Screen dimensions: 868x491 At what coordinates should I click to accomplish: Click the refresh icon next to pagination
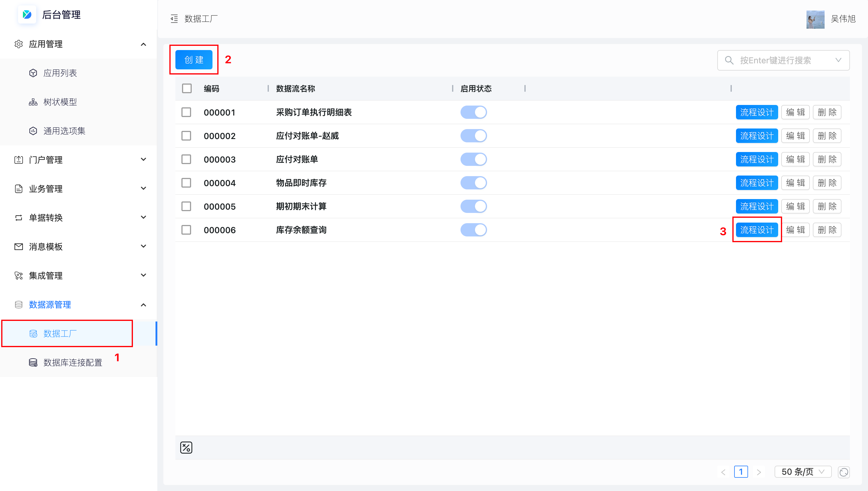843,472
